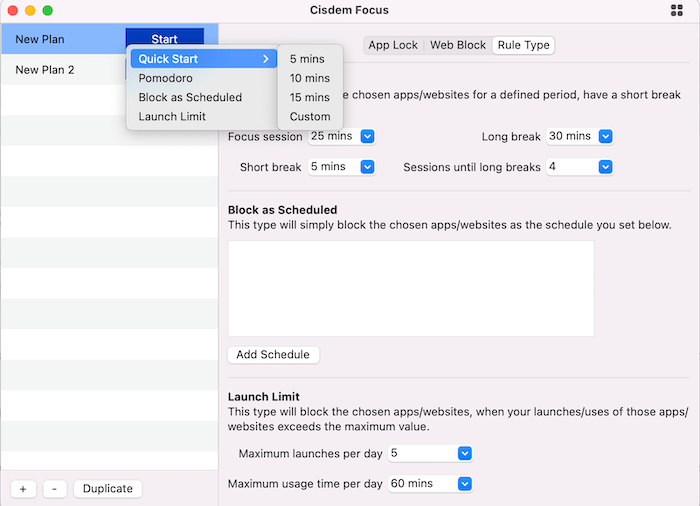
Task: Close the Cisdem Focus window
Action: pyautogui.click(x=12, y=10)
